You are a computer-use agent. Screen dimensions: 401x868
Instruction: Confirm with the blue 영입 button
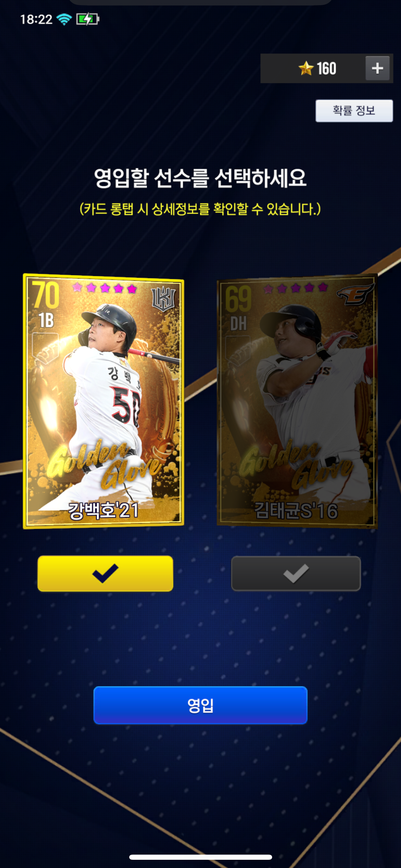(200, 705)
